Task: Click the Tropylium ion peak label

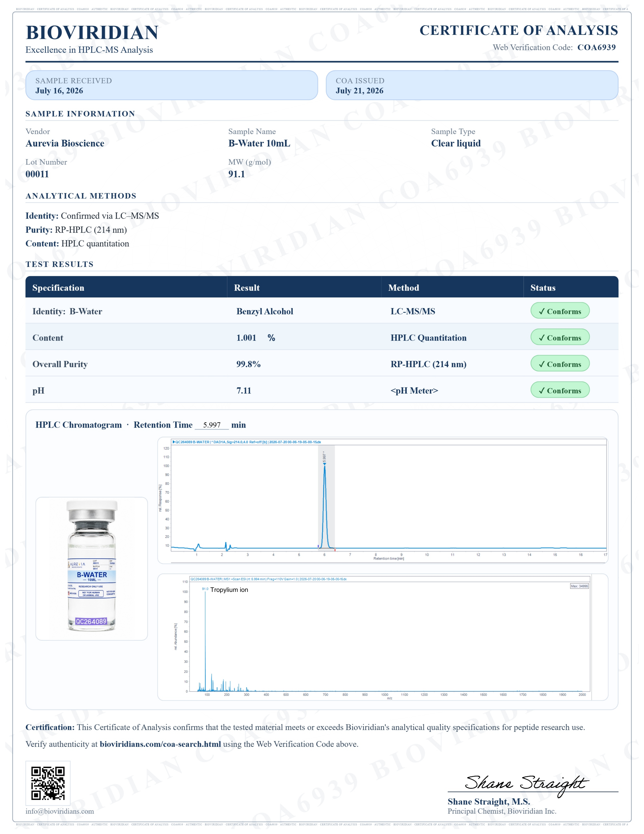Action: [229, 590]
